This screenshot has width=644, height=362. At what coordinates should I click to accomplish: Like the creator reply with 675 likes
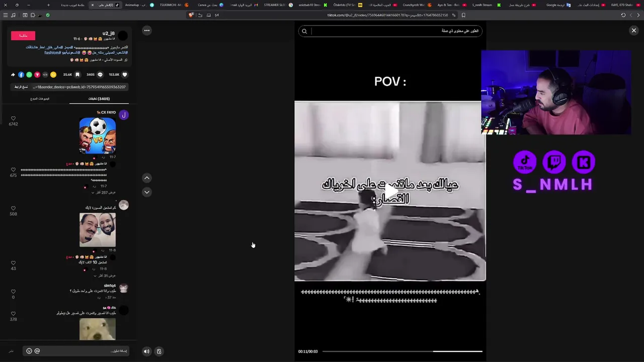pos(13,170)
